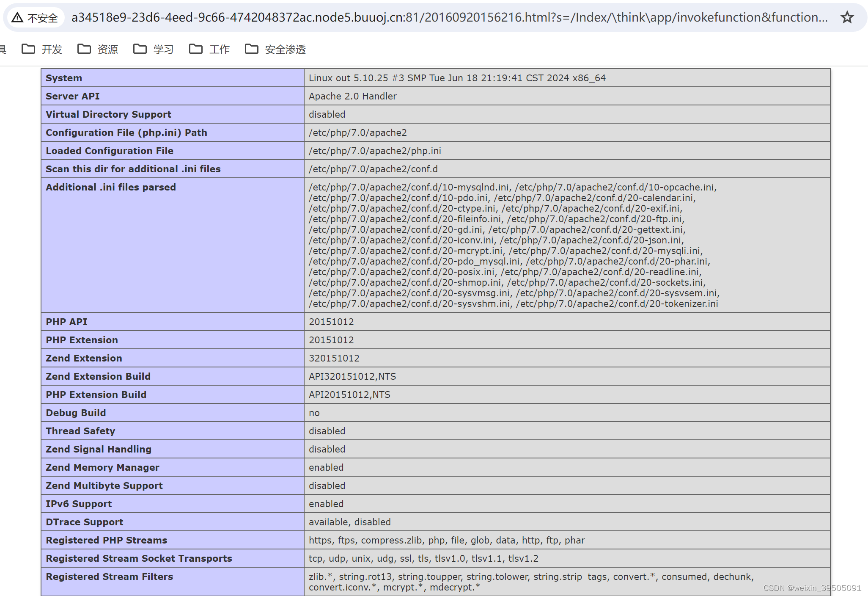The height and width of the screenshot is (596, 868).
Task: Click the URL address bar text
Action: [x=448, y=17]
